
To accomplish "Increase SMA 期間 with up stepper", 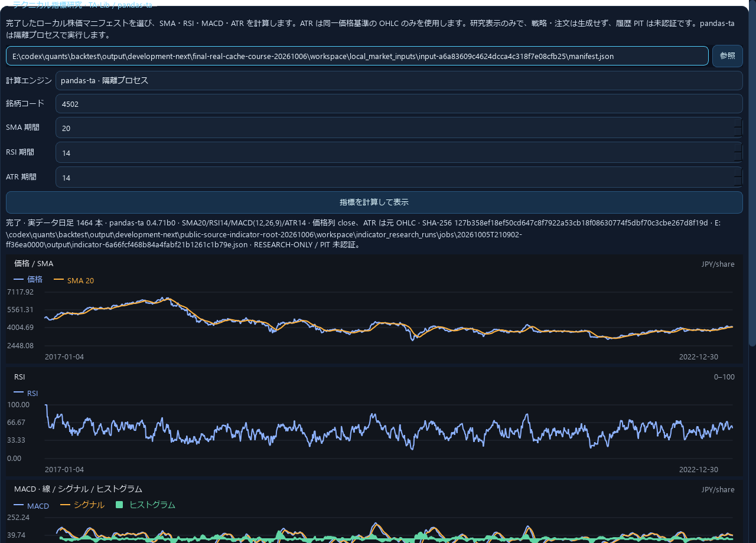I will [x=738, y=122].
